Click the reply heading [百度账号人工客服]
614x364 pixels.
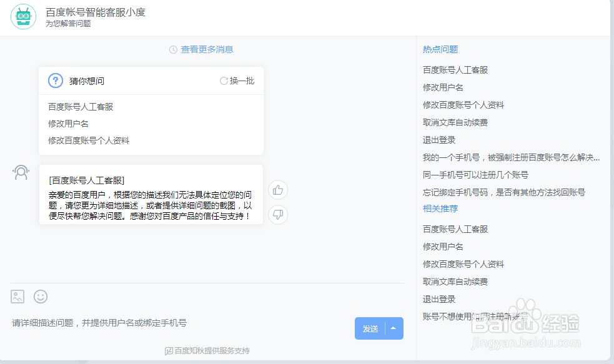pyautogui.click(x=87, y=180)
